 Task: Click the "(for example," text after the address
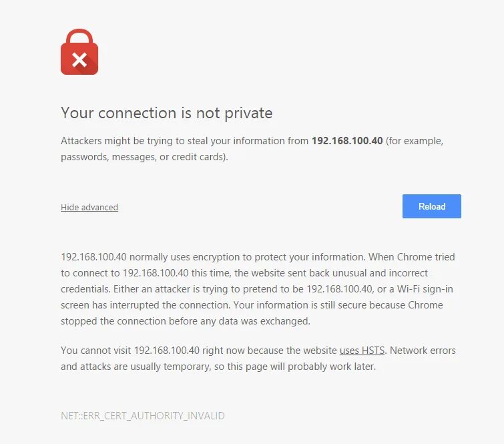(x=415, y=142)
